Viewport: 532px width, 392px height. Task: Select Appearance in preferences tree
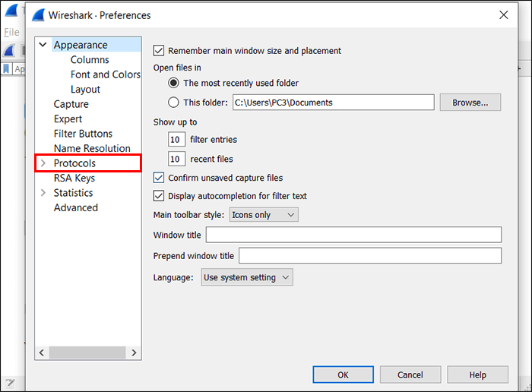point(81,45)
